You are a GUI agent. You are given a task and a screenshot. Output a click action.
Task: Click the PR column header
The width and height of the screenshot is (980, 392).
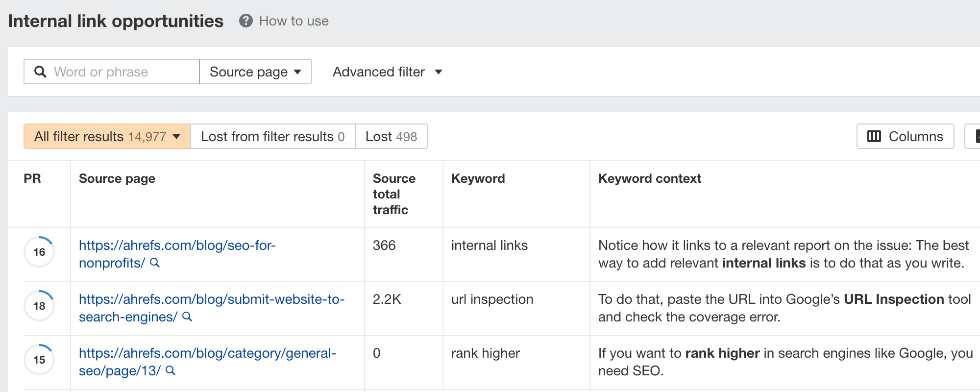[x=32, y=178]
